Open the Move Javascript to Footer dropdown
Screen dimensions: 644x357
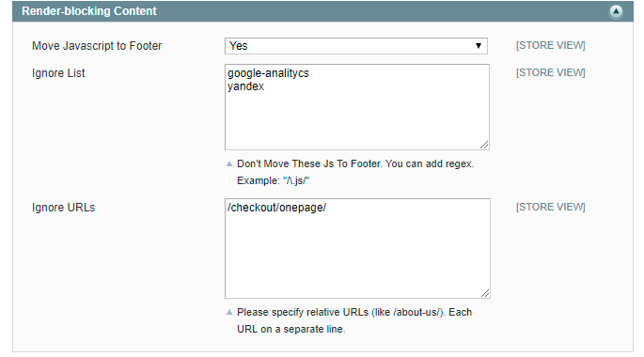(355, 46)
